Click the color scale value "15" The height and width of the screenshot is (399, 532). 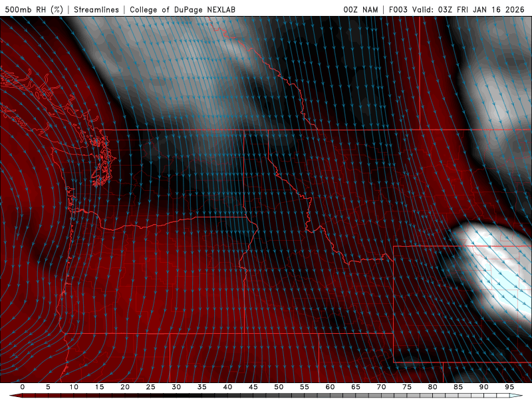click(99, 387)
